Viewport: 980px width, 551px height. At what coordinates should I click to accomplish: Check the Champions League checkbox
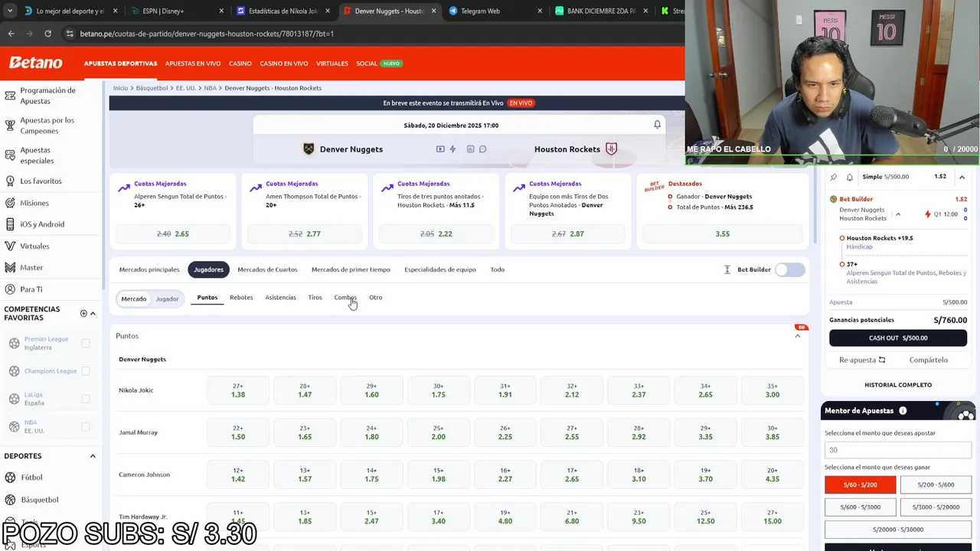click(86, 371)
